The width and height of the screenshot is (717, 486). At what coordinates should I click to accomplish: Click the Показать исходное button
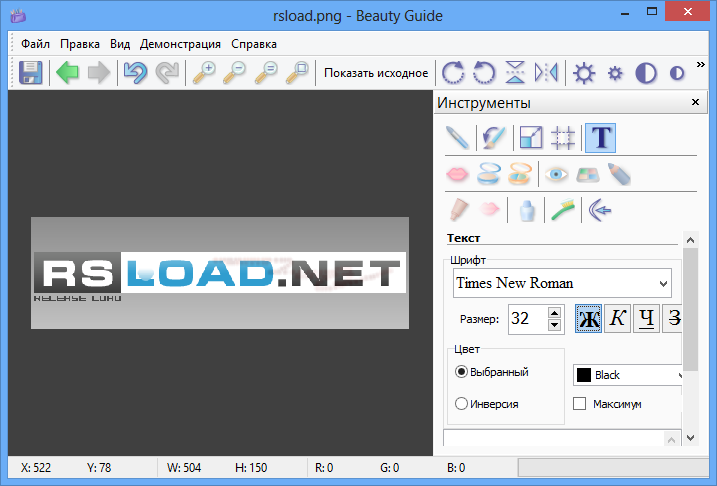point(376,73)
